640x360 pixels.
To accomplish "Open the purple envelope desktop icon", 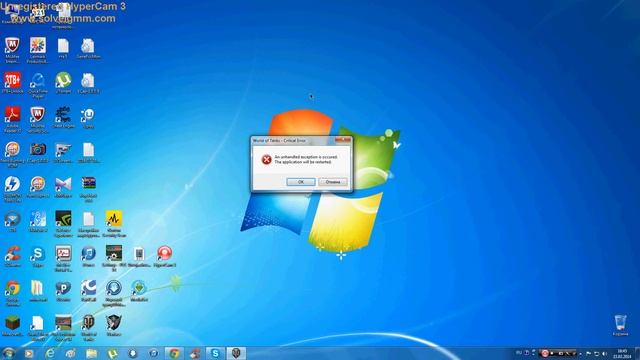I will 63,187.
